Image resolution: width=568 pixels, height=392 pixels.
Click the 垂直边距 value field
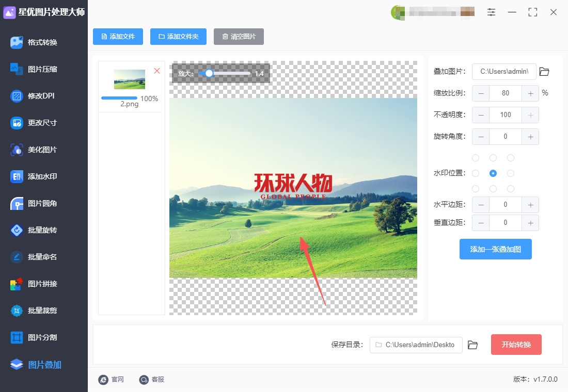pyautogui.click(x=506, y=223)
